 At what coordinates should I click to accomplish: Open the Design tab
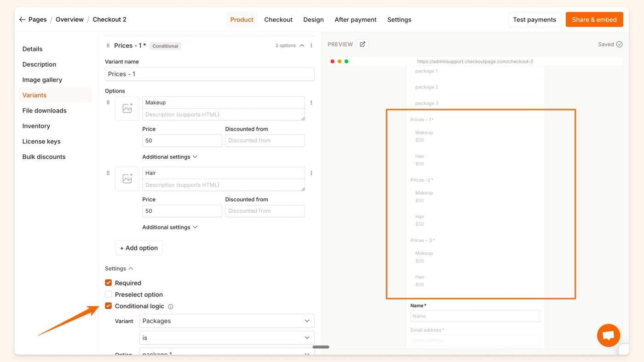point(313,20)
